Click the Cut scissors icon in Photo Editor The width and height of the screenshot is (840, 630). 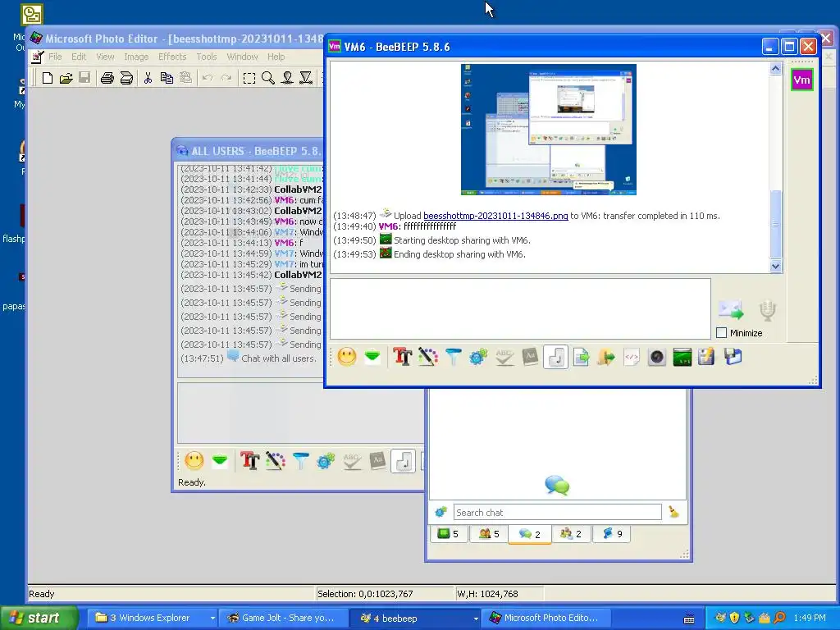[148, 78]
